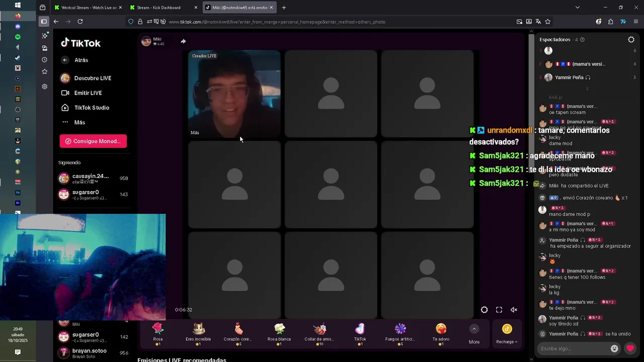
Task: Click Consigue Monedas button
Action: click(x=93, y=141)
